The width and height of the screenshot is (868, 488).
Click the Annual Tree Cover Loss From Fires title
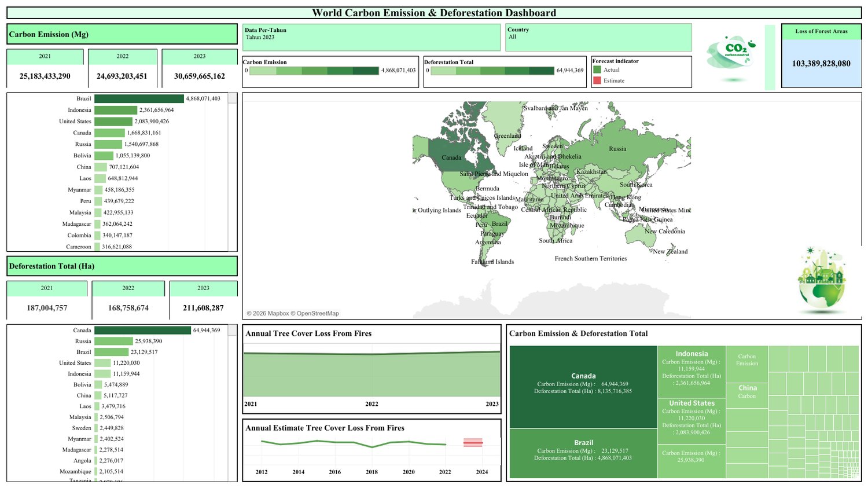pos(308,333)
